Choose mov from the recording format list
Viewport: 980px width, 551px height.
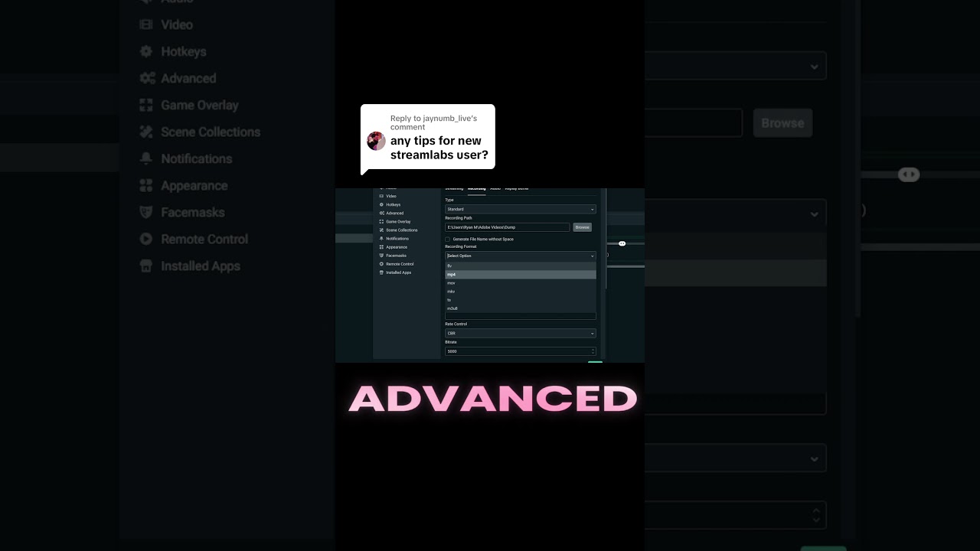[521, 282]
